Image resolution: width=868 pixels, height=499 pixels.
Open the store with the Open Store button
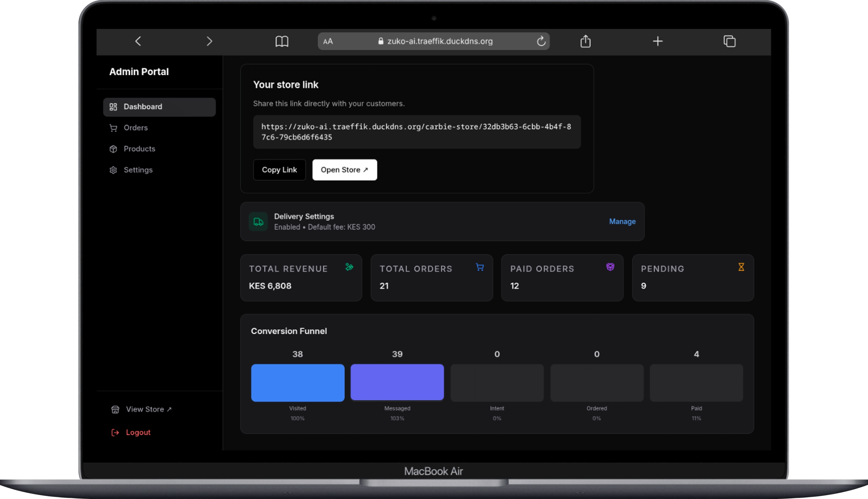click(x=344, y=170)
